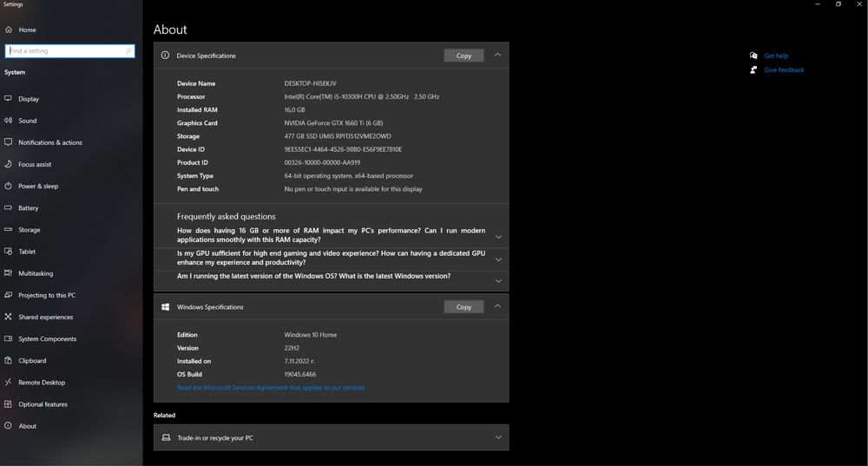Select the Storage value 477 GB SSD

(x=338, y=136)
